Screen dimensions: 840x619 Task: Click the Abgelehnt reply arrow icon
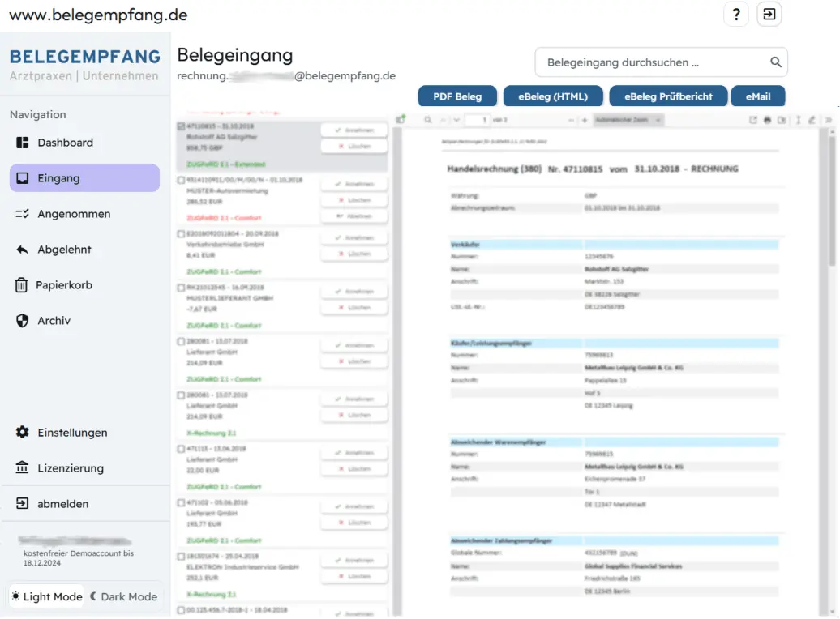click(22, 250)
